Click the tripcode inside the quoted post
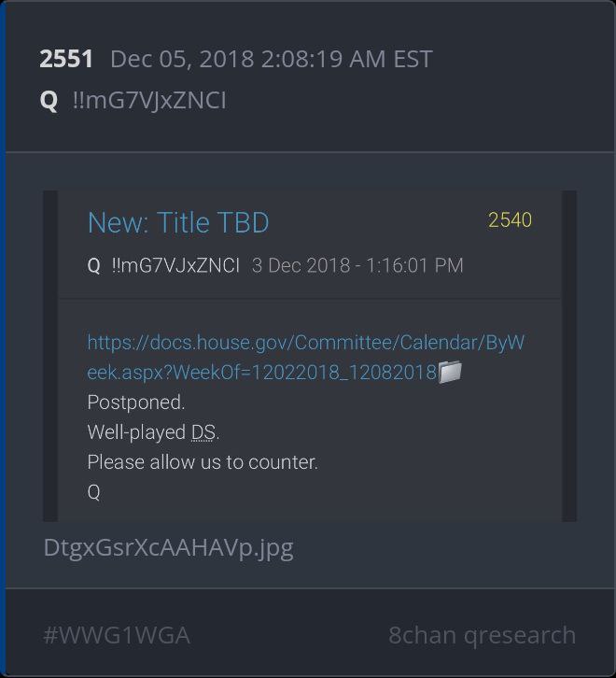This screenshot has width=616, height=678. tap(175, 265)
